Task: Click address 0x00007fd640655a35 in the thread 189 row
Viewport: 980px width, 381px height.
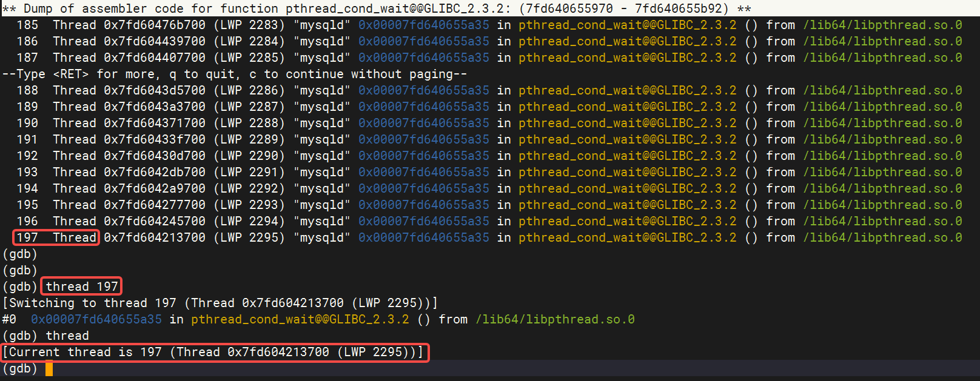Action: tap(424, 107)
